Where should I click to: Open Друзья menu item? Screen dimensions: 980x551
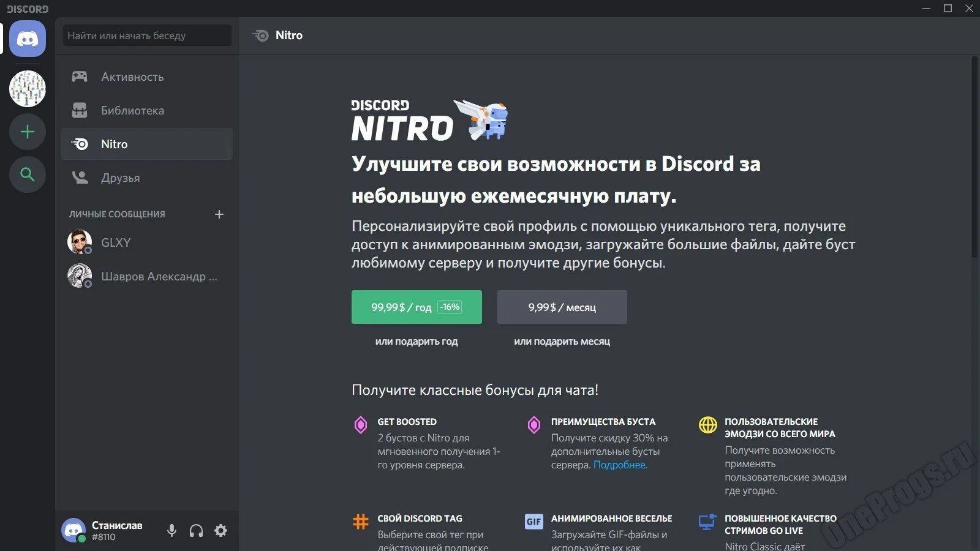147,178
